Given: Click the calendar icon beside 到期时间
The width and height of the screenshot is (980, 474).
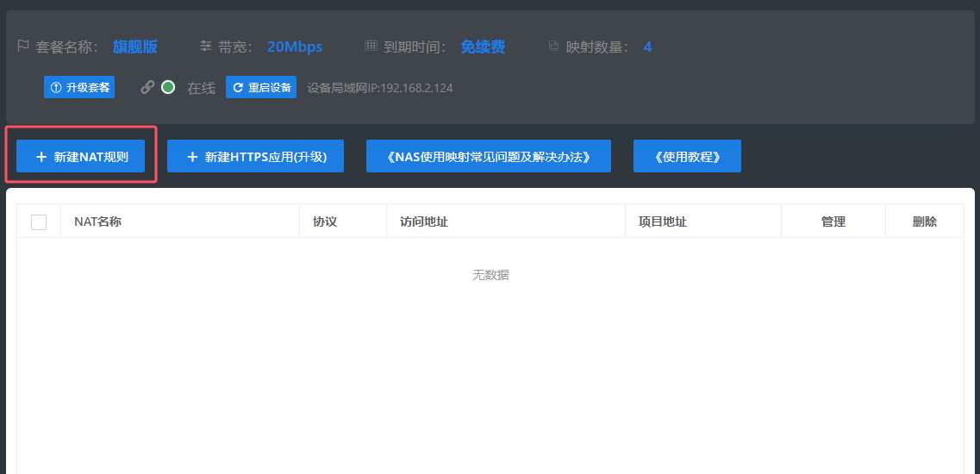Looking at the screenshot, I should pos(371,46).
